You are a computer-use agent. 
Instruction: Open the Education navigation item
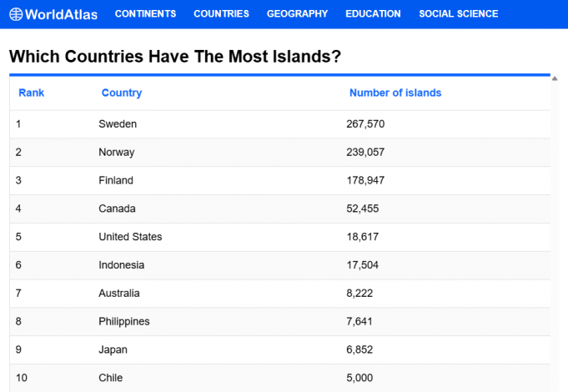pyautogui.click(x=373, y=14)
